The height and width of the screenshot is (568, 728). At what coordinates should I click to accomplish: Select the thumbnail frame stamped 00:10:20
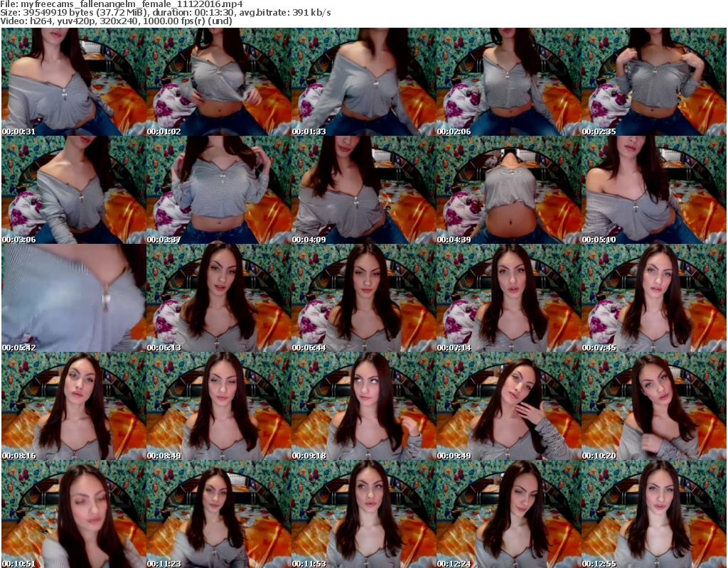click(654, 407)
